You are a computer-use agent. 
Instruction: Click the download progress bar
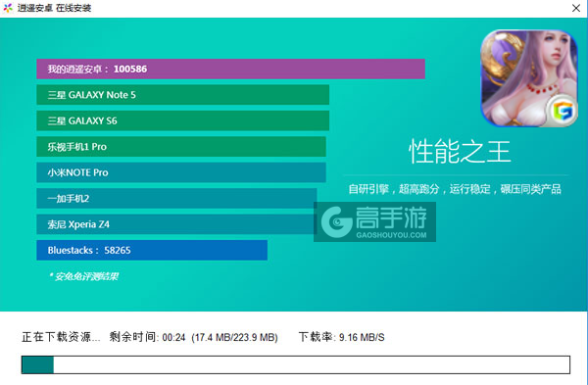[x=296, y=364]
